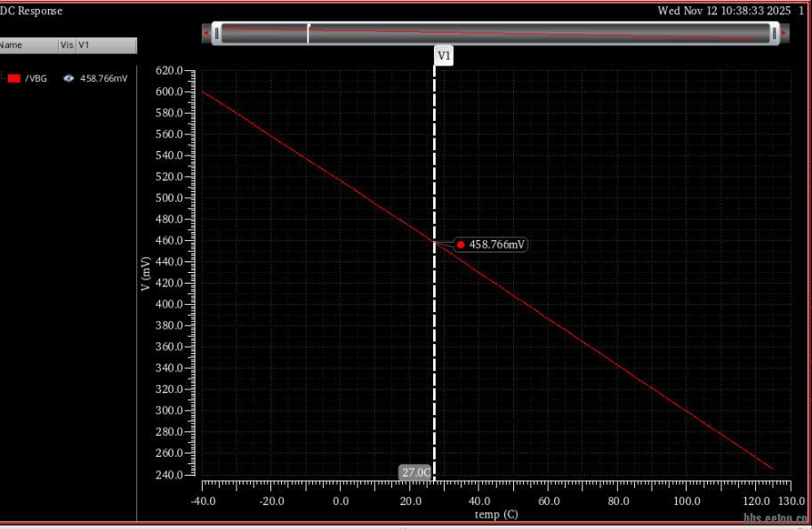Click the Vis column header
Image resolution: width=812 pixels, height=529 pixels.
66,45
